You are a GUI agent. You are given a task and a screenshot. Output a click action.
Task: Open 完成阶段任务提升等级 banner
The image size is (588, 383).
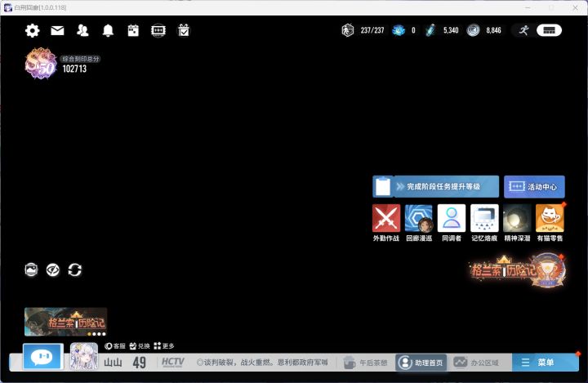tap(436, 186)
